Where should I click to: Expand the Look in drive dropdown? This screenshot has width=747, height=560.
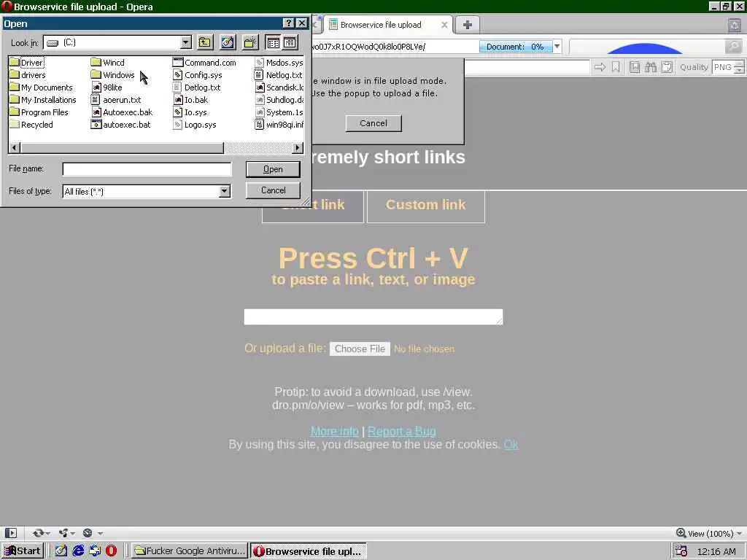tap(186, 42)
